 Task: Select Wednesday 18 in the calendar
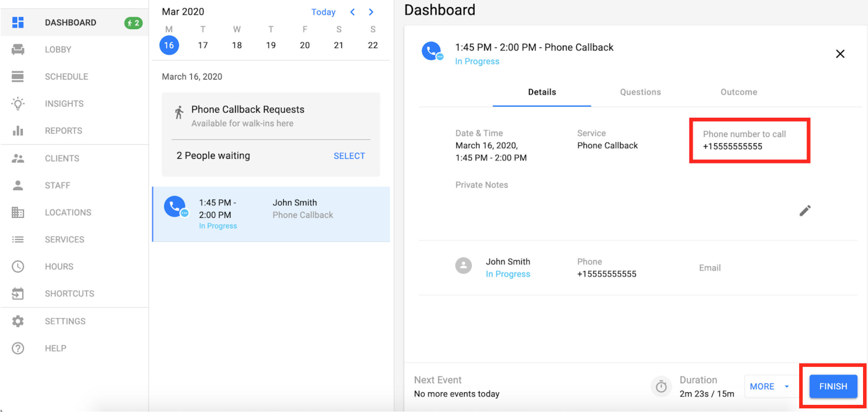pyautogui.click(x=237, y=45)
